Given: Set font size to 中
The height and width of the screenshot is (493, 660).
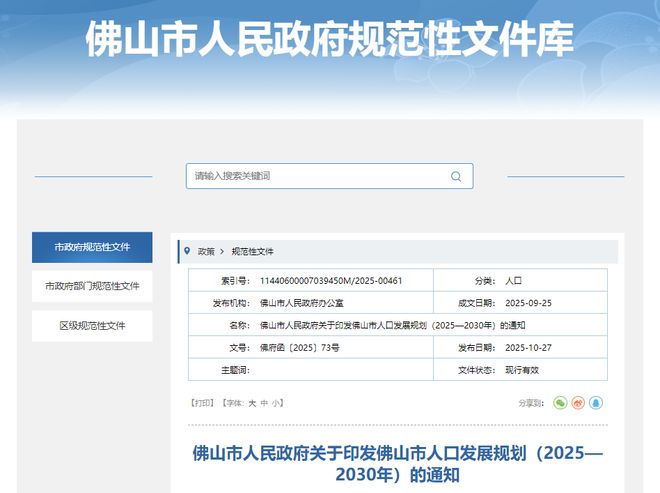Looking at the screenshot, I should click(x=264, y=403).
